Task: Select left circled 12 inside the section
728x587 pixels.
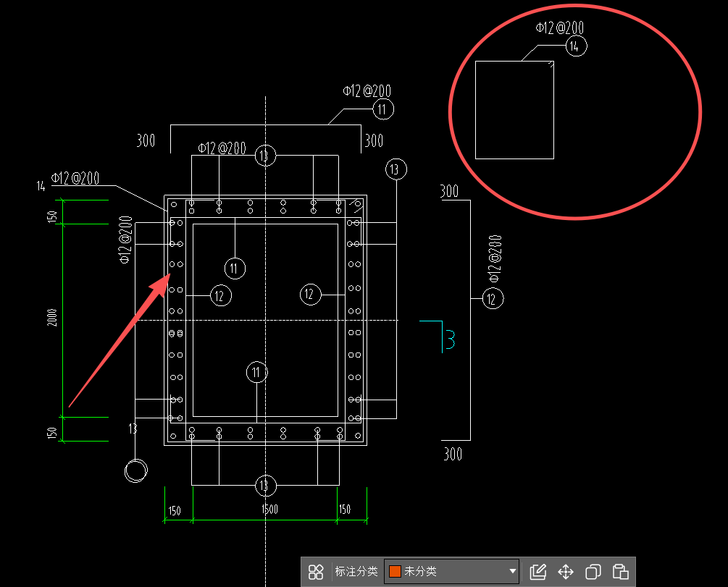Action: [220, 295]
